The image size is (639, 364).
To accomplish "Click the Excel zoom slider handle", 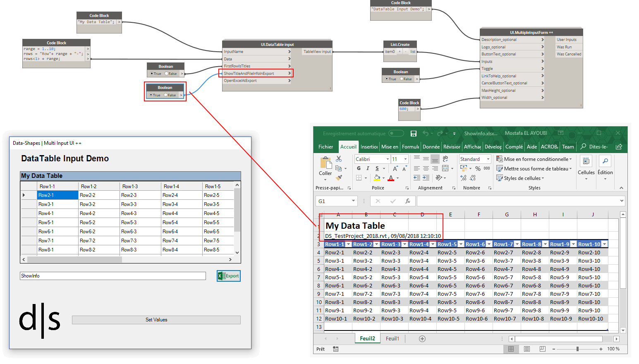I will point(577,349).
